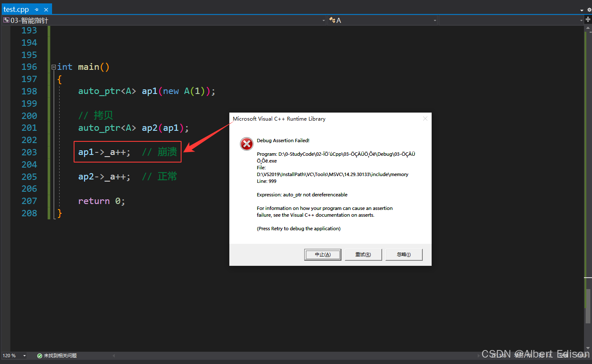Click the ap1->_a++ code statement
592x364 pixels.
[x=105, y=152]
